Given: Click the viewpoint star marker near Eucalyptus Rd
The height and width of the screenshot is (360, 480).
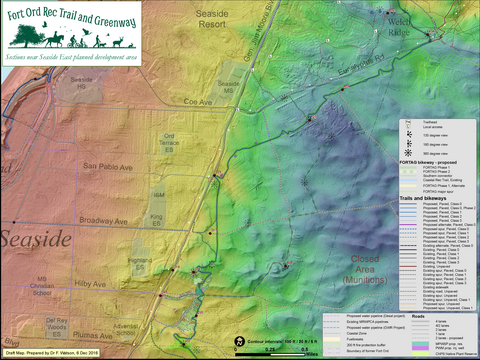Looking at the screenshot, I should click(x=284, y=98).
